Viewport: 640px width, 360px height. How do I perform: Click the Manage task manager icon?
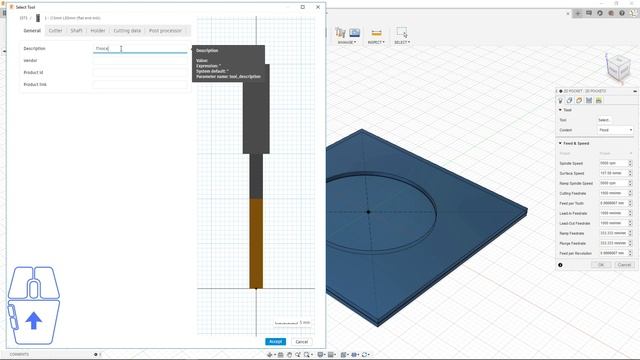(x=355, y=32)
